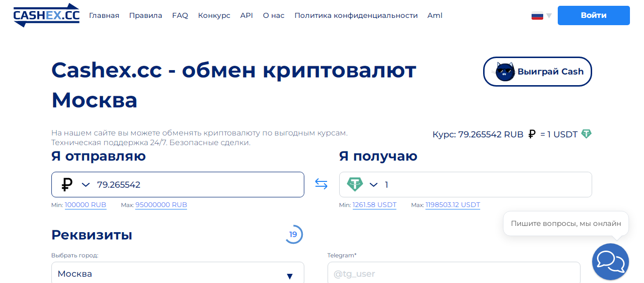Click the CASHEX.CC logo
The image size is (644, 283).
[47, 15]
